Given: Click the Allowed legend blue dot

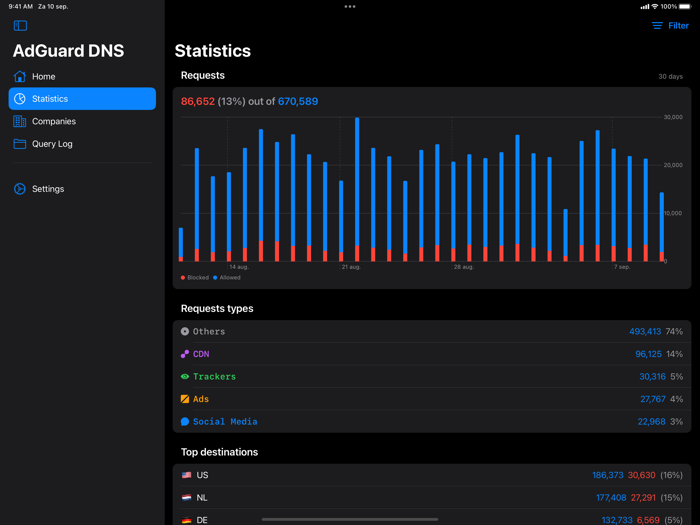Looking at the screenshot, I should (215, 278).
